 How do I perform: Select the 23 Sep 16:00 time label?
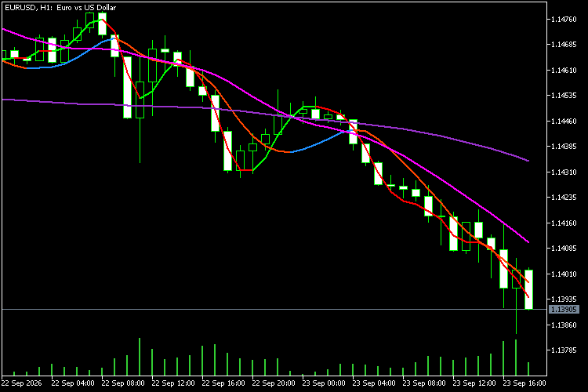pyautogui.click(x=524, y=383)
